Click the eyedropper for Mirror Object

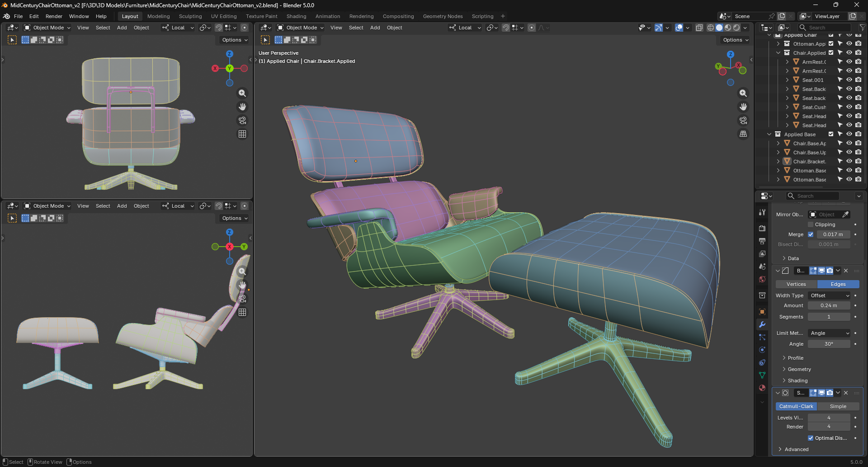[x=845, y=214]
